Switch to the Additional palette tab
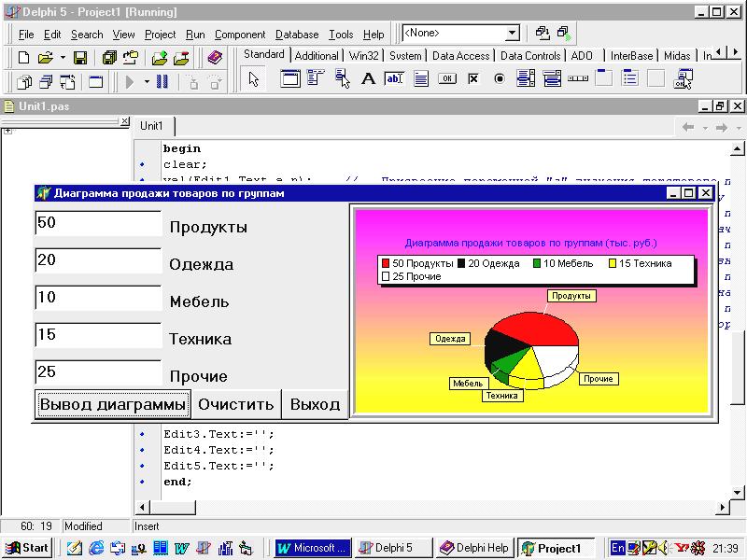Screen dimensions: 747x560 317,56
